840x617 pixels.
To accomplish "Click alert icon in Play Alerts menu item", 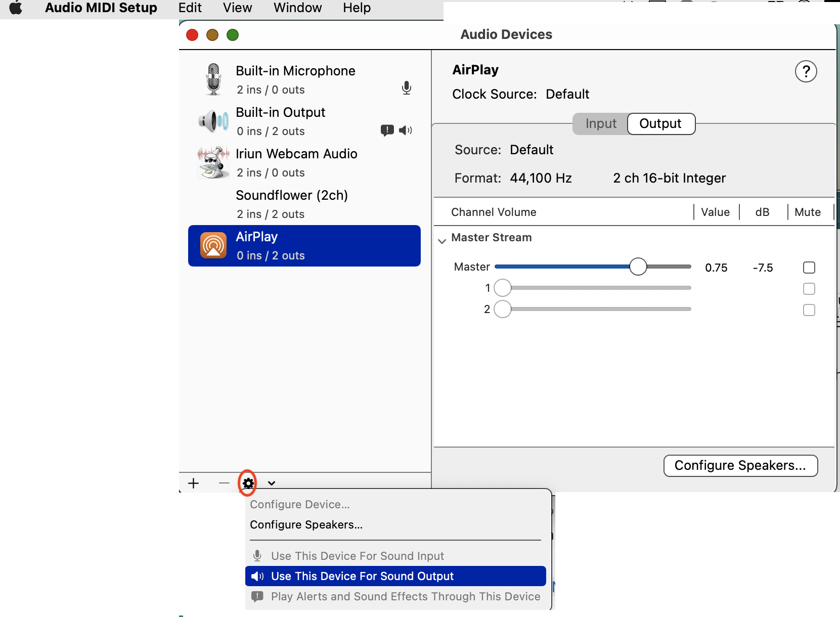I will tap(257, 596).
